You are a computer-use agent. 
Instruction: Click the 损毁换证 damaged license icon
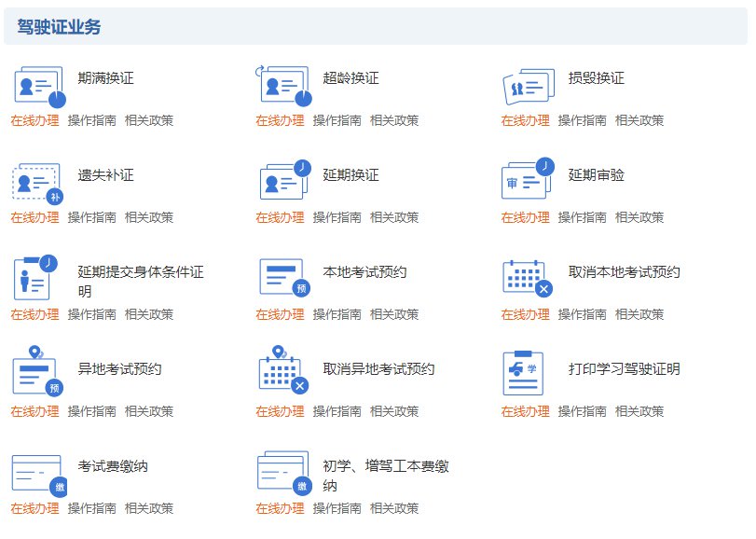(x=529, y=87)
